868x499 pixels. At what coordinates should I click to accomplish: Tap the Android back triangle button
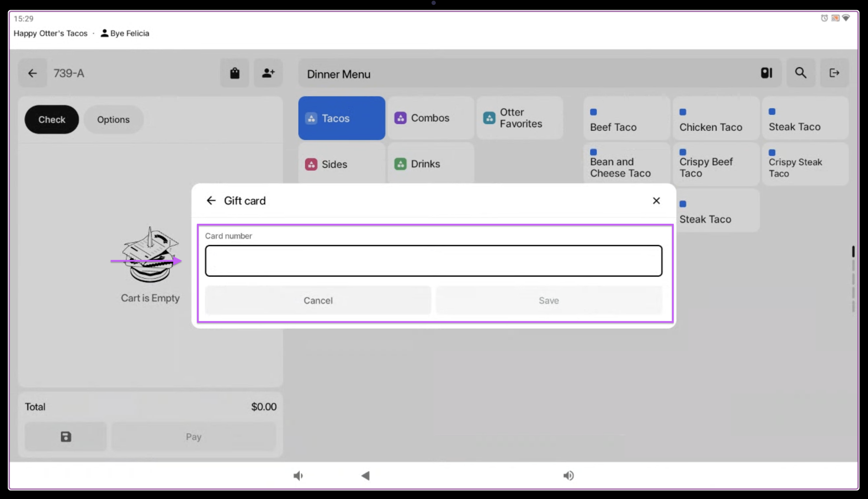tap(365, 476)
